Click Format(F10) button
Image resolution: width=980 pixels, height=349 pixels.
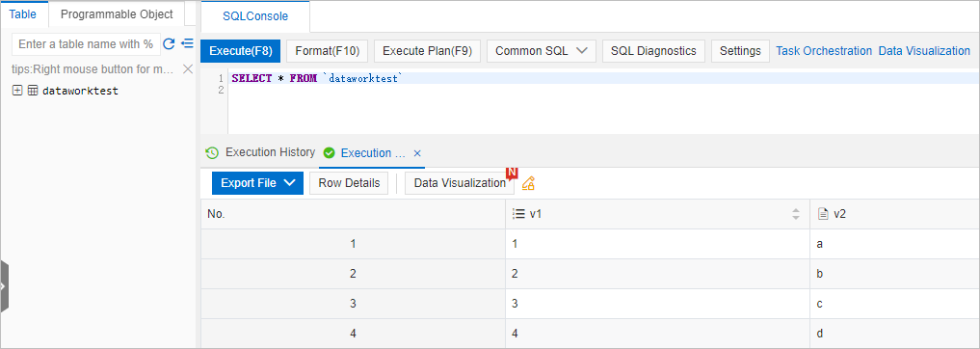[x=328, y=51]
